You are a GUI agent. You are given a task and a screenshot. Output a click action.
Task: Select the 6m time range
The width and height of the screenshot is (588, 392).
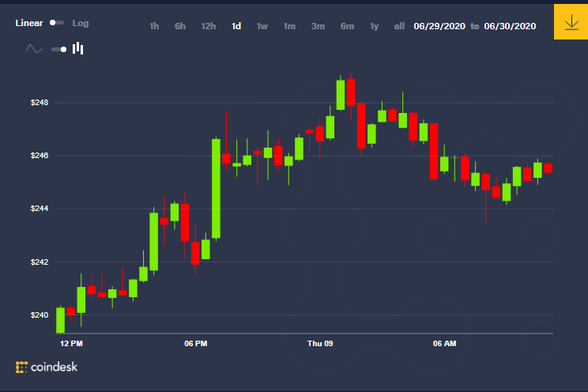[347, 26]
